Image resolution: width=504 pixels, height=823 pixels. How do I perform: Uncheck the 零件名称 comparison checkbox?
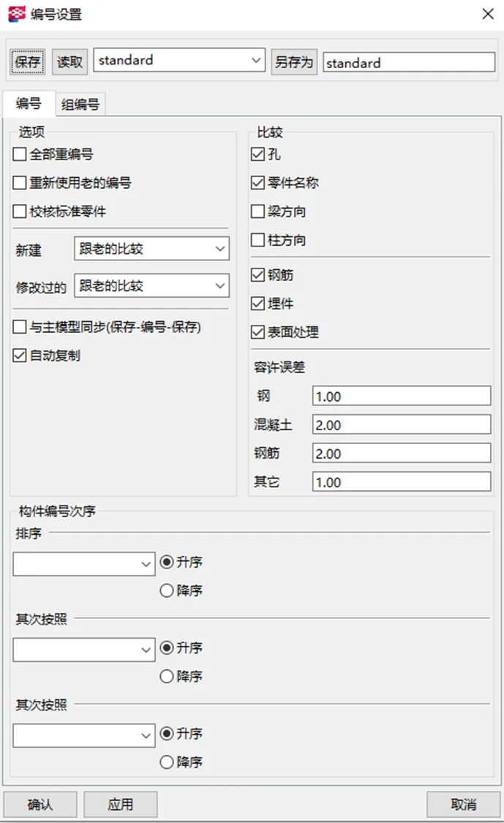(x=257, y=183)
